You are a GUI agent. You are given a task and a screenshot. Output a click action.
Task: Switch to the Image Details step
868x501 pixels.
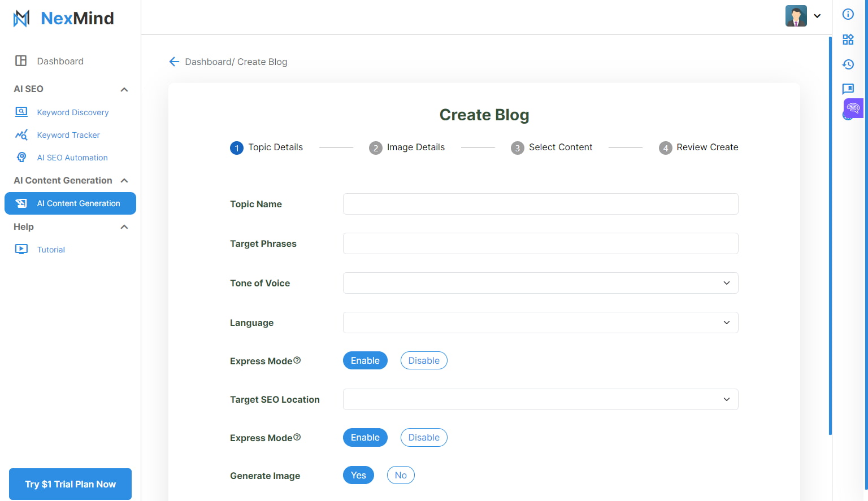(407, 147)
